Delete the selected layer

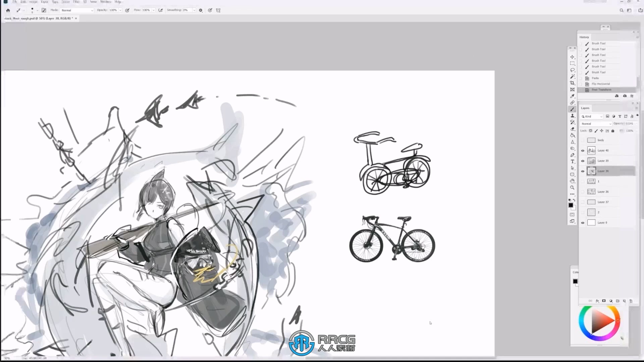tap(631, 301)
